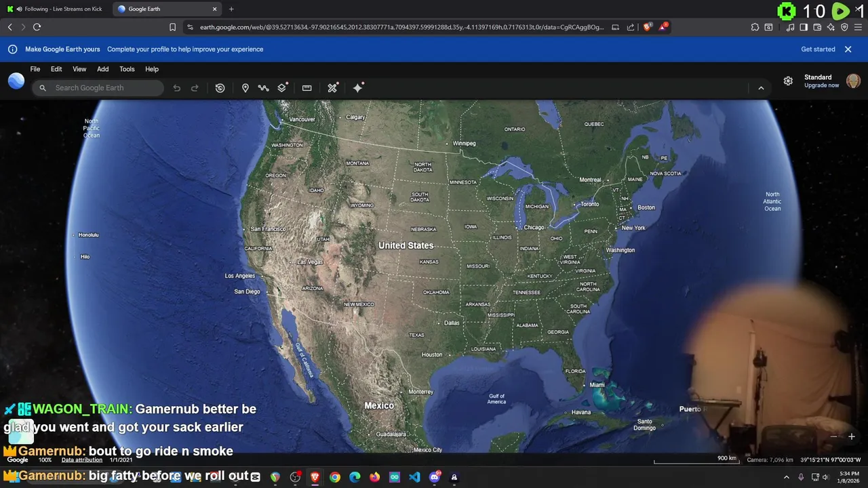Toggle the browser sidebar panel icon

(804, 27)
